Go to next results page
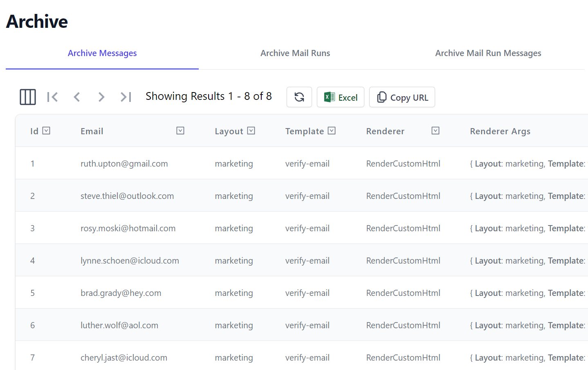Image resolution: width=588 pixels, height=370 pixels. [101, 97]
